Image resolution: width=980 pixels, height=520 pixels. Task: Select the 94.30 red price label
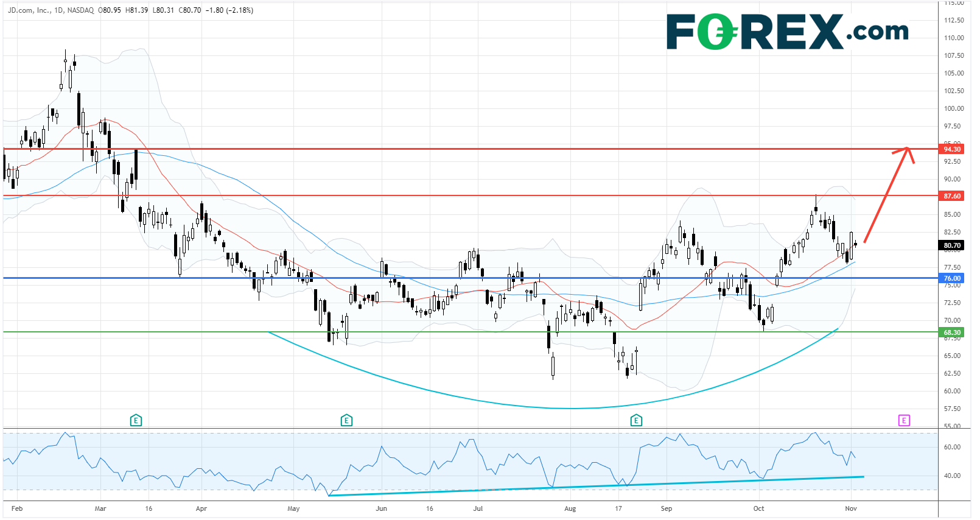tap(952, 149)
